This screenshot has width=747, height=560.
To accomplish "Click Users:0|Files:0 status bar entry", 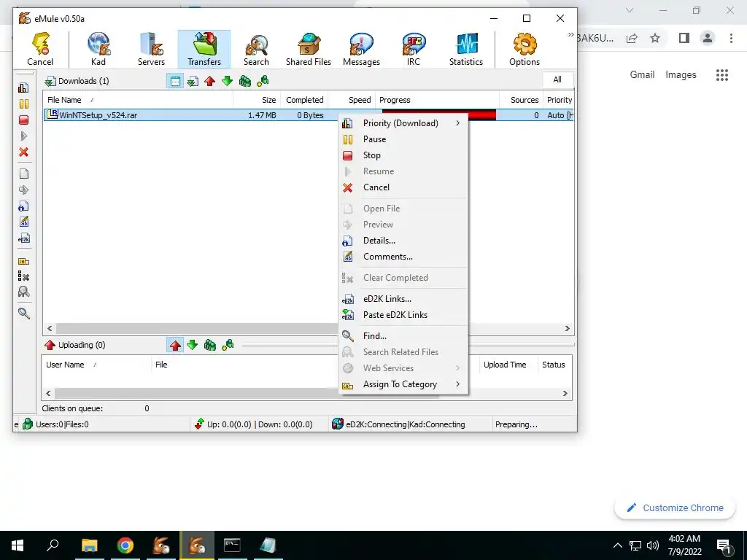I will (62, 424).
